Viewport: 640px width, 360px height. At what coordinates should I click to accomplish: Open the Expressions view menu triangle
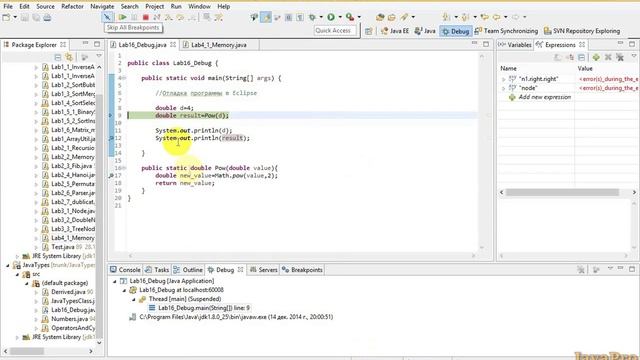pyautogui.click(x=633, y=57)
